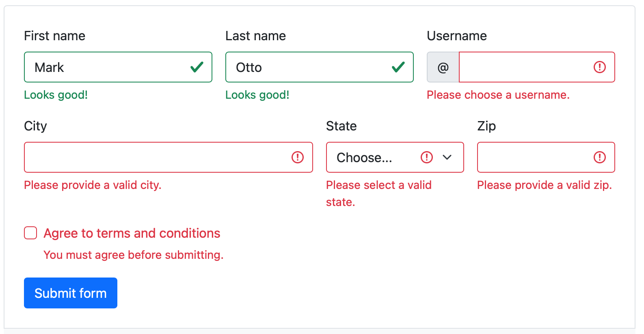
Task: Click the error icon in Username field
Action: pyautogui.click(x=600, y=67)
